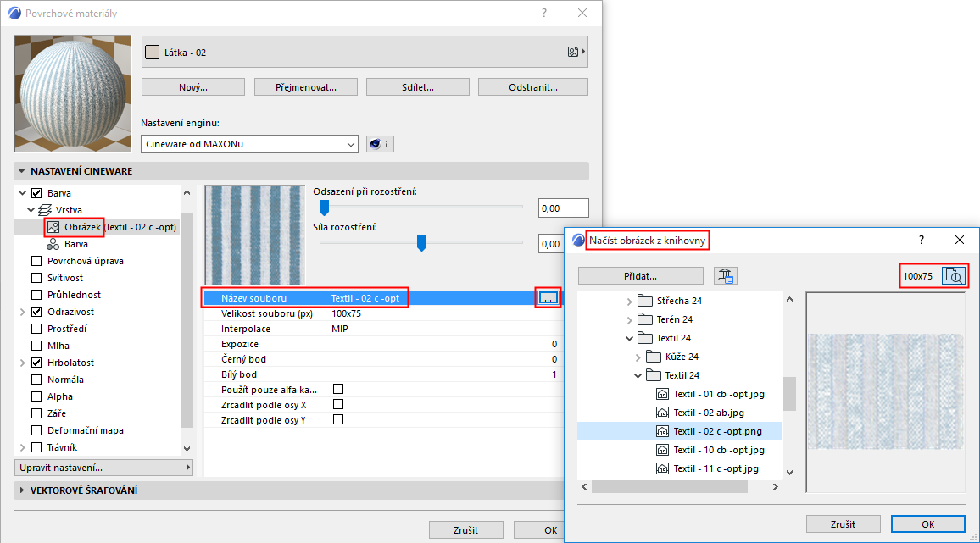
Task: Click the Střecha 24 folder icon
Action: (645, 301)
